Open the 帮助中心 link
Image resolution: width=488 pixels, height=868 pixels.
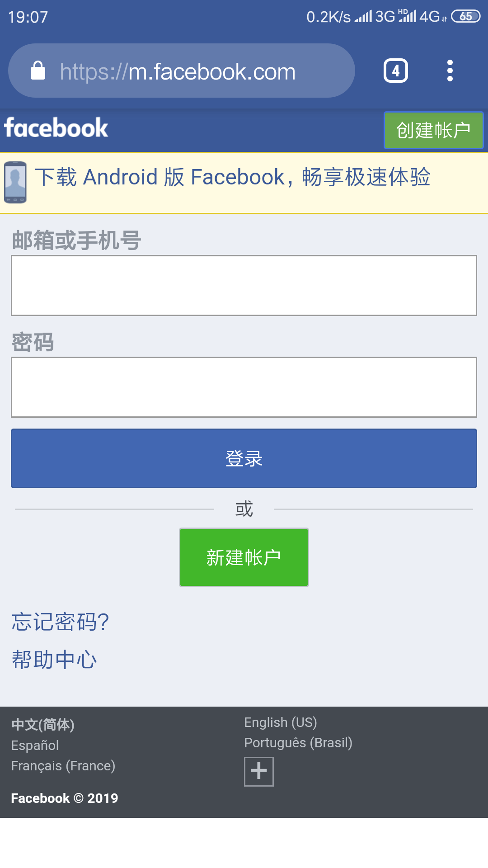(54, 660)
